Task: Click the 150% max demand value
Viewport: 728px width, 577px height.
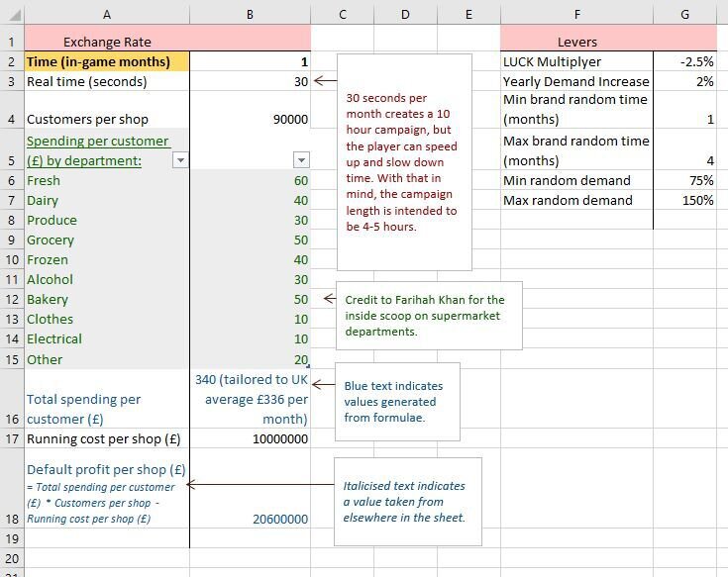Action: click(684, 200)
